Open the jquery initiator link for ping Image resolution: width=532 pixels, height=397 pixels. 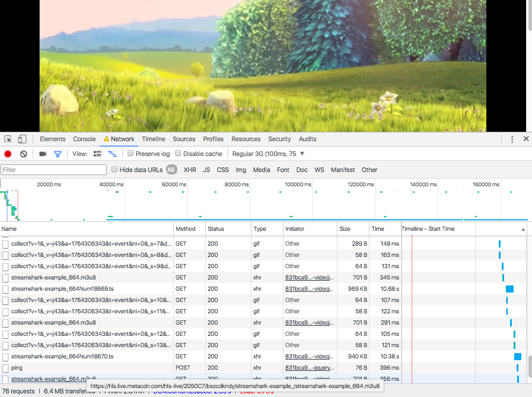pyautogui.click(x=310, y=368)
